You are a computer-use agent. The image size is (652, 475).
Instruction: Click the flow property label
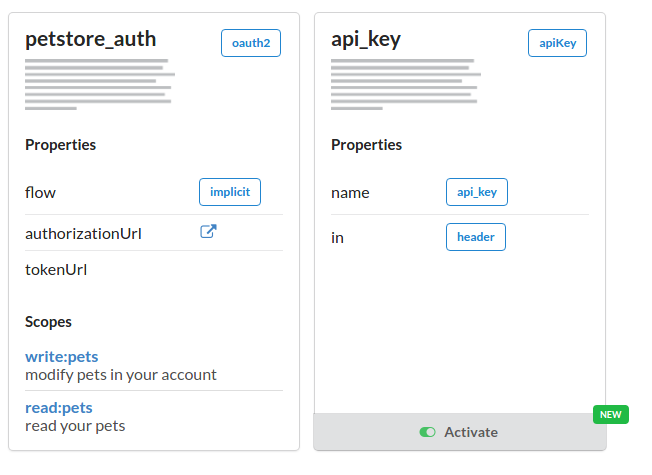tap(40, 192)
